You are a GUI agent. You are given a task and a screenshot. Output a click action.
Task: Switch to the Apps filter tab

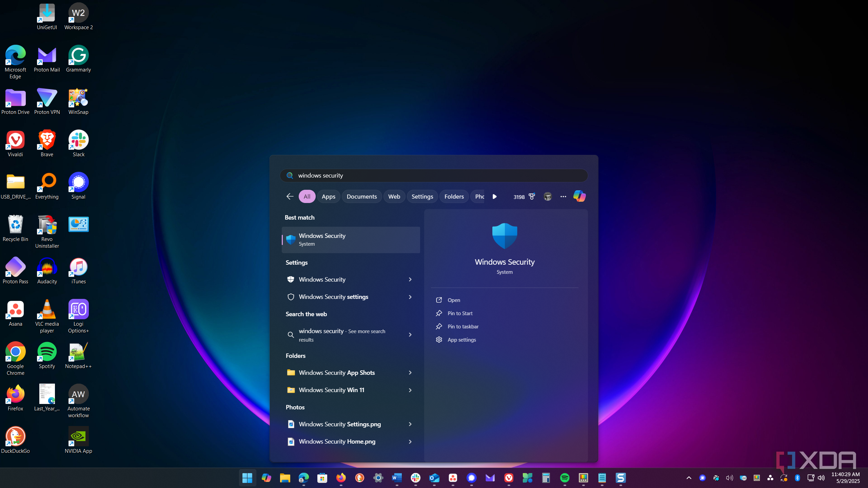(x=328, y=197)
